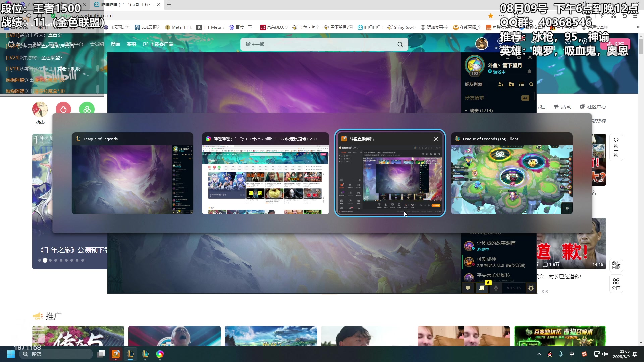Viewport: 644px width, 362px height.
Task: Click the friend search magnifier icon
Action: point(531,84)
